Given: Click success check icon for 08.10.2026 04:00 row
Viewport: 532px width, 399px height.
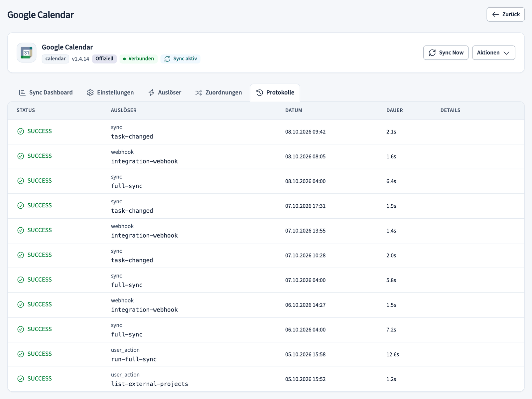Looking at the screenshot, I should 21,181.
